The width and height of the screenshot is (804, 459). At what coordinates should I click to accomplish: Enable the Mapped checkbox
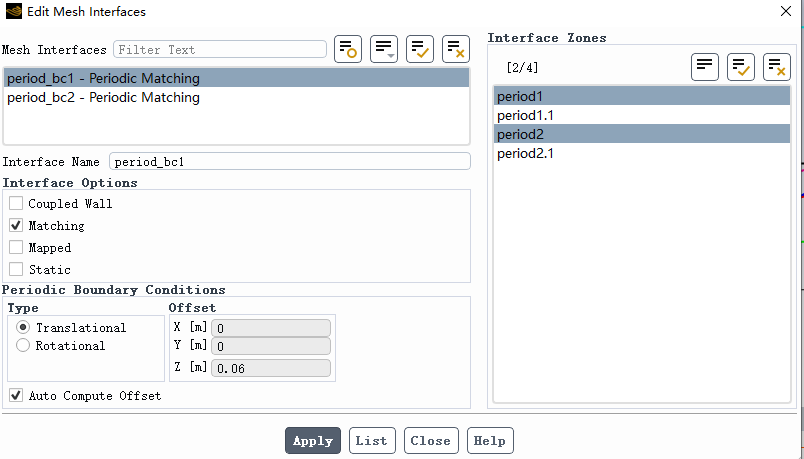tap(16, 248)
